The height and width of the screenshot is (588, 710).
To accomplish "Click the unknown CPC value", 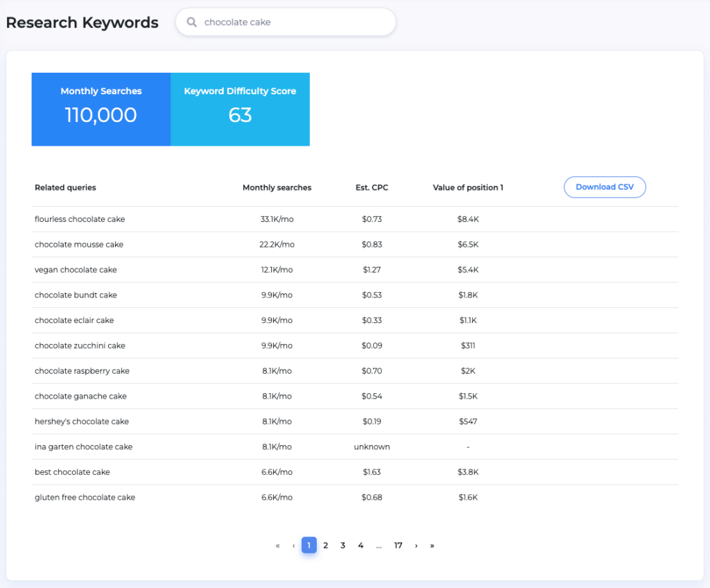I will click(x=372, y=447).
